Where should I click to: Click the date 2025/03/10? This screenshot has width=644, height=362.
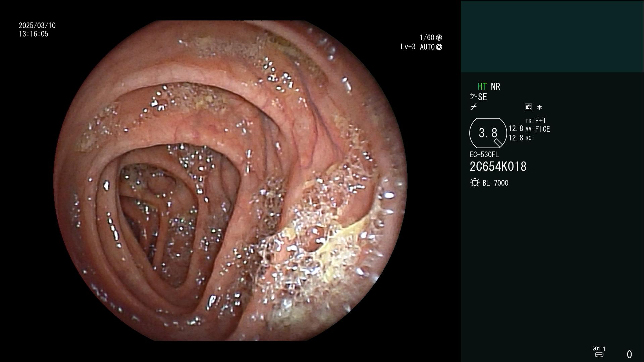coord(37,25)
